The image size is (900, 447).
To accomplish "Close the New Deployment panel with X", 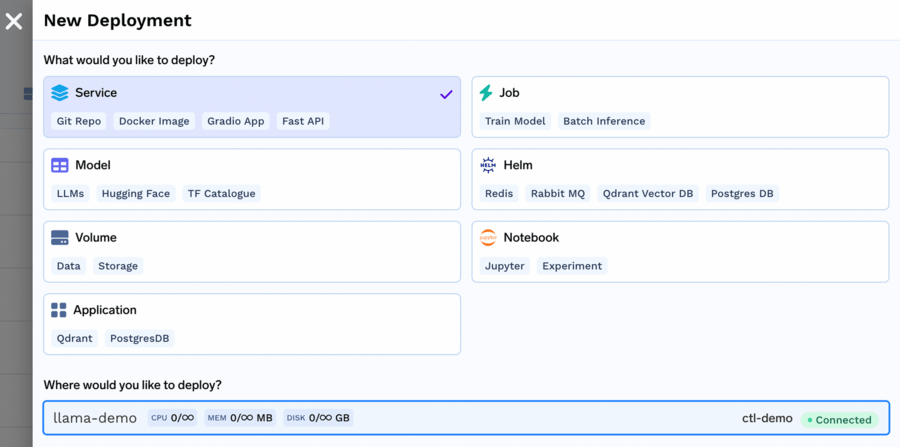I will coord(13,22).
